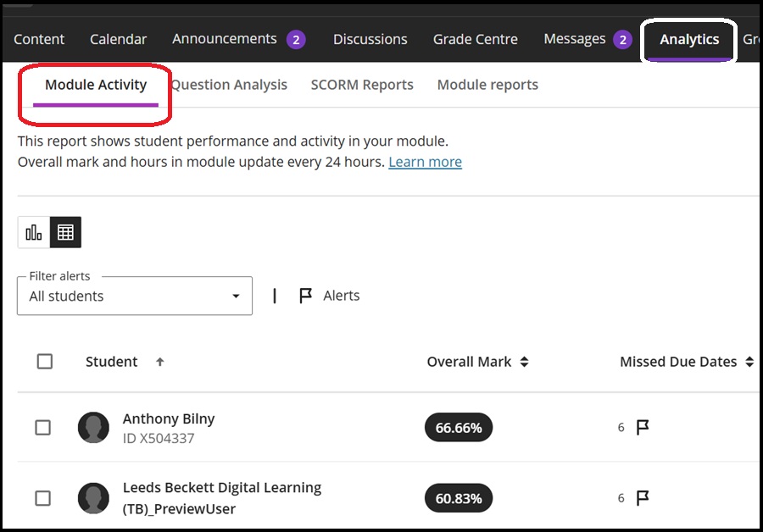Image resolution: width=763 pixels, height=532 pixels.
Task: Switch to bar chart view
Action: click(32, 231)
